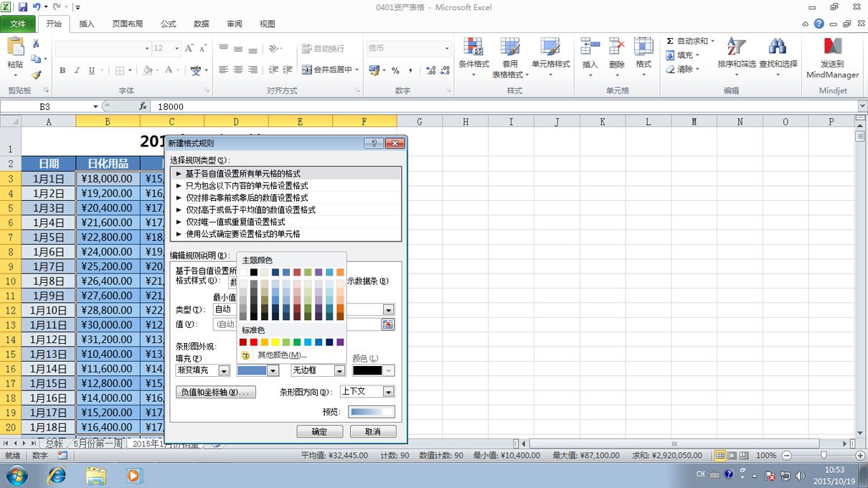This screenshot has width=868, height=488.
Task: Switch to the 页面布局 ribbon tab
Action: pos(127,24)
